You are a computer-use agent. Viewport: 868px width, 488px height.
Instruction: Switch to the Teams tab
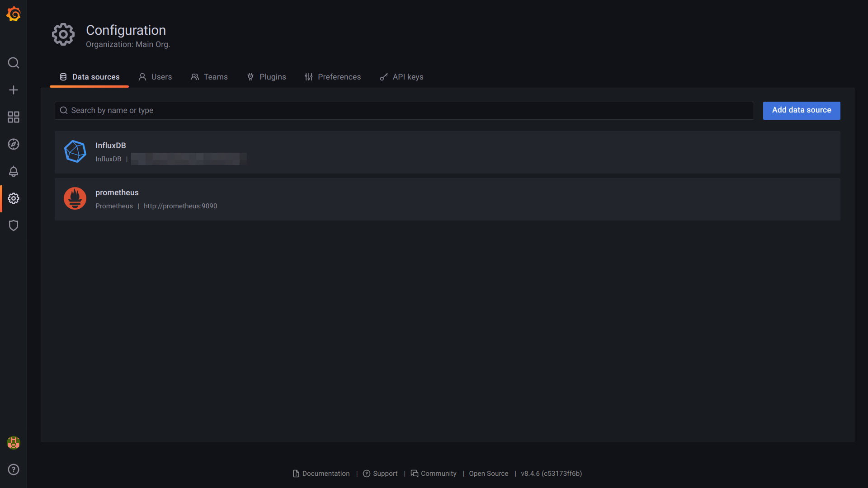pyautogui.click(x=209, y=77)
